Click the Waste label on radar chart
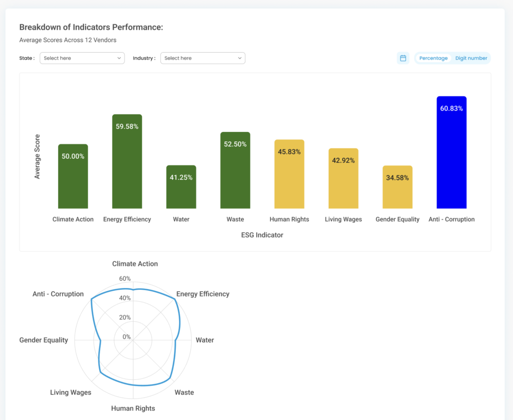This screenshot has width=513, height=420. pos(184,392)
